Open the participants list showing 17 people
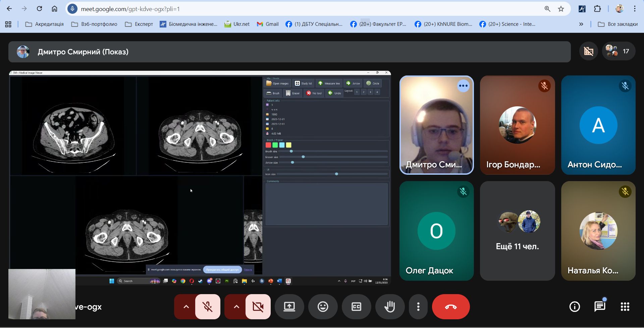This screenshot has height=328, width=644. [618, 51]
